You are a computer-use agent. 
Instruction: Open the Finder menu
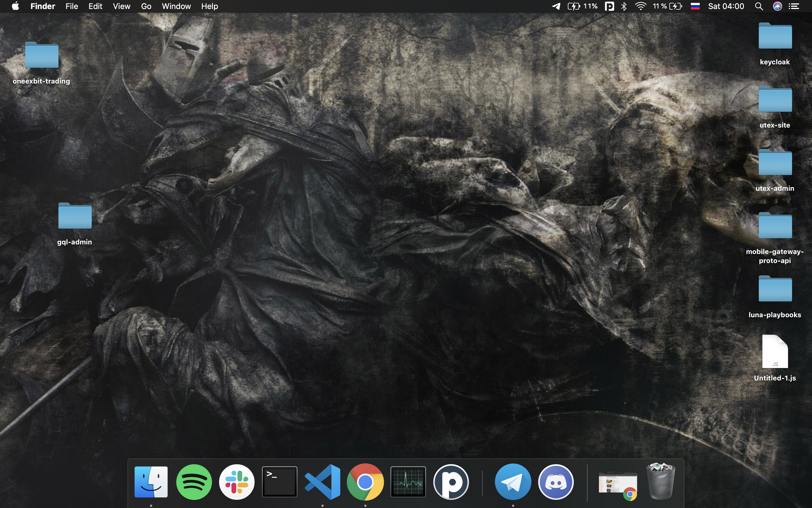pyautogui.click(x=43, y=6)
